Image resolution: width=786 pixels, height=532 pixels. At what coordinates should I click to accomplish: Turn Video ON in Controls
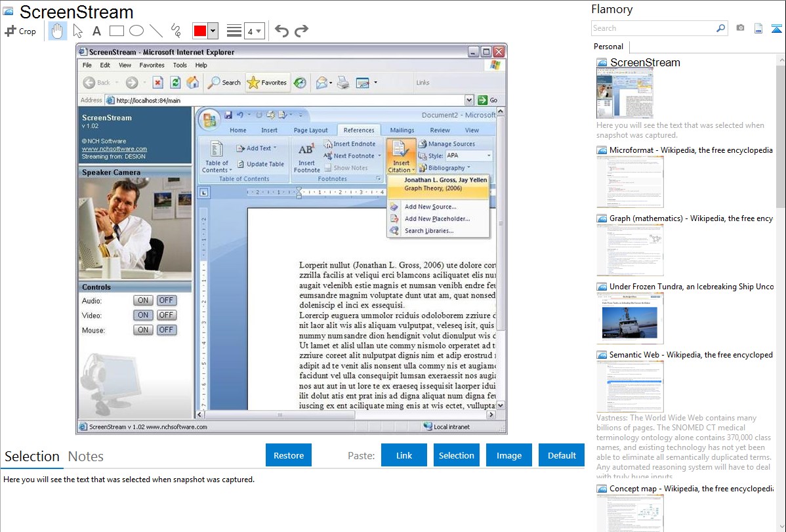point(144,315)
